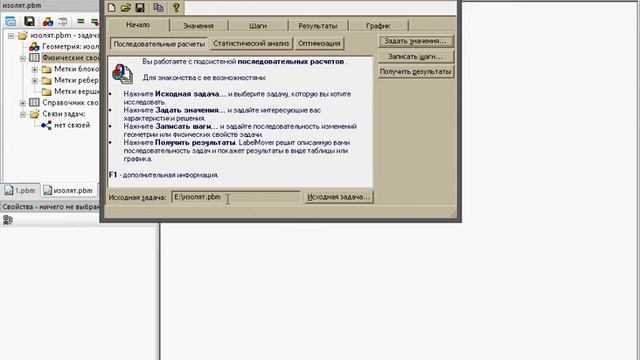Viewport: 640px width, 360px height.
Task: Click the document icon on the изолят.pbm bottom tab
Action: click(47, 190)
